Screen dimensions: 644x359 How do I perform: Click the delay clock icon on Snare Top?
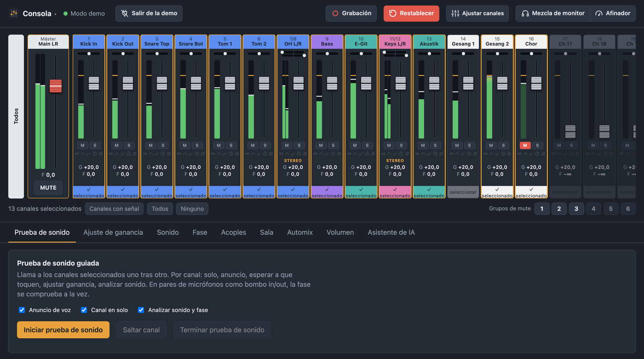[x=163, y=154]
